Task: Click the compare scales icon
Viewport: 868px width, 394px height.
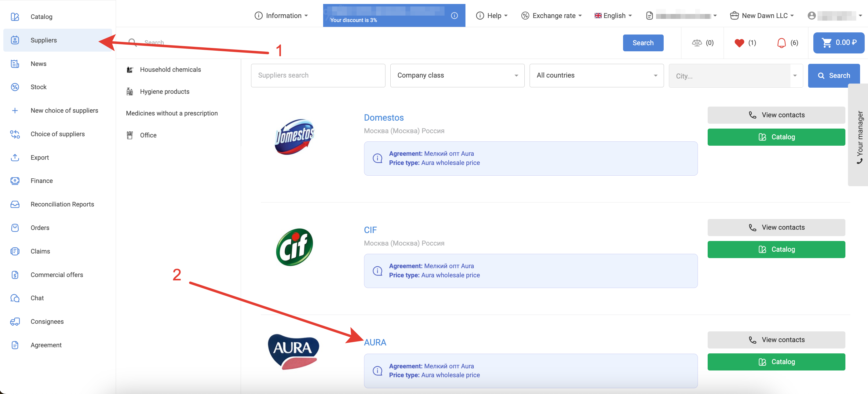Action: pyautogui.click(x=696, y=43)
